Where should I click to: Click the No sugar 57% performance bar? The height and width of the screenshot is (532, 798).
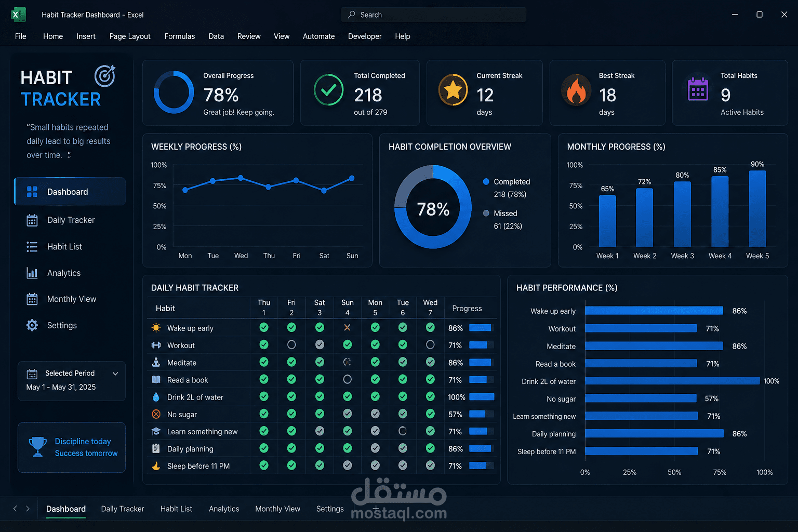coord(641,398)
